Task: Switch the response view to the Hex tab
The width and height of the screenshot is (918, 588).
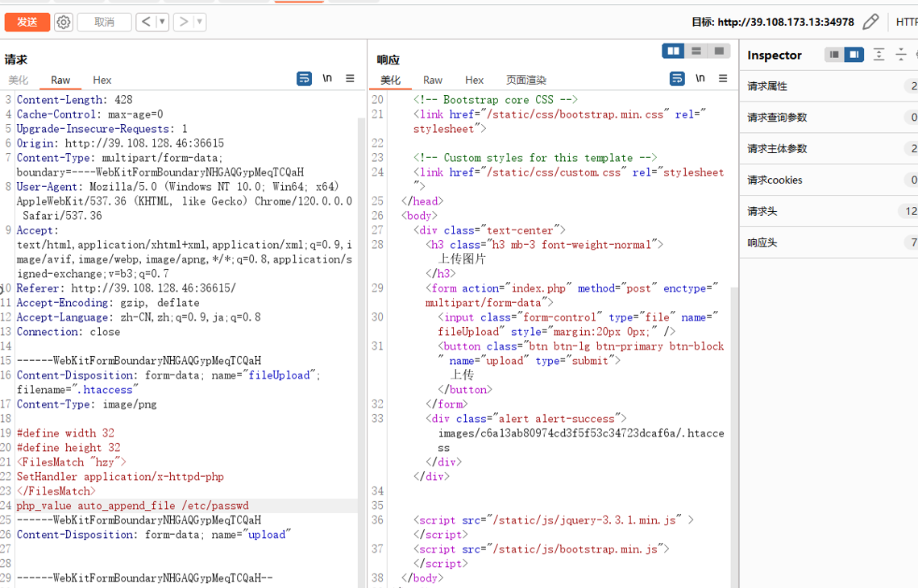Action: [x=474, y=81]
